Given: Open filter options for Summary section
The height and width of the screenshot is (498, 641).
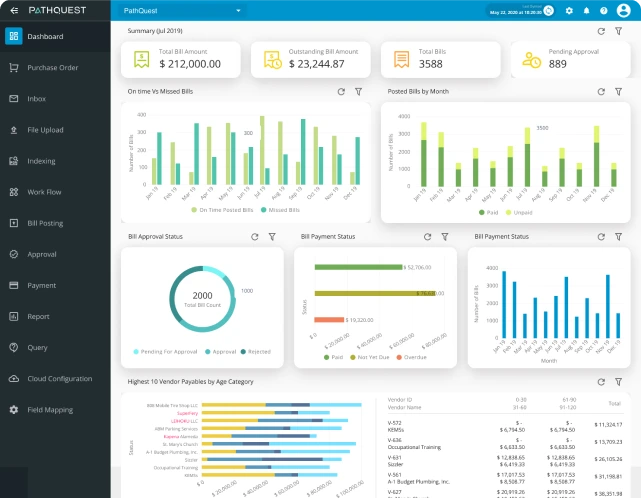Looking at the screenshot, I should pos(617,31).
